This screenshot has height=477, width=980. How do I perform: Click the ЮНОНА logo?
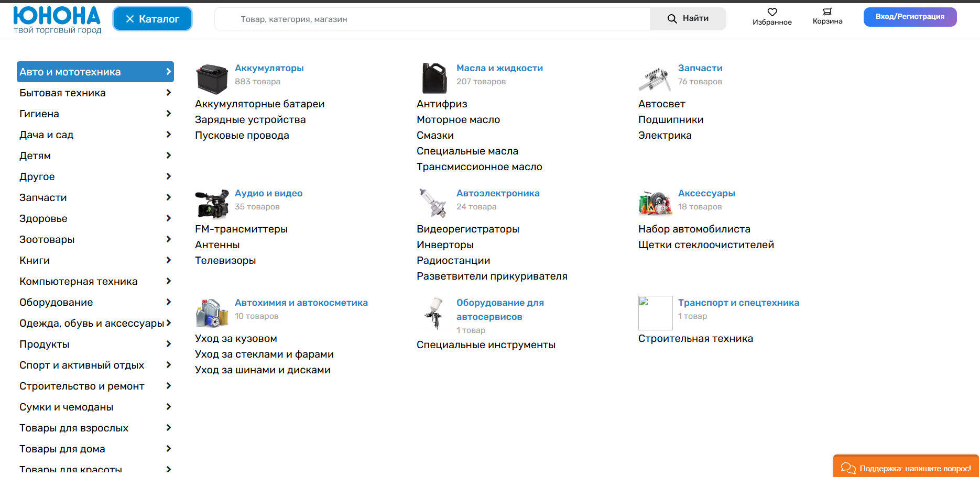click(x=57, y=20)
